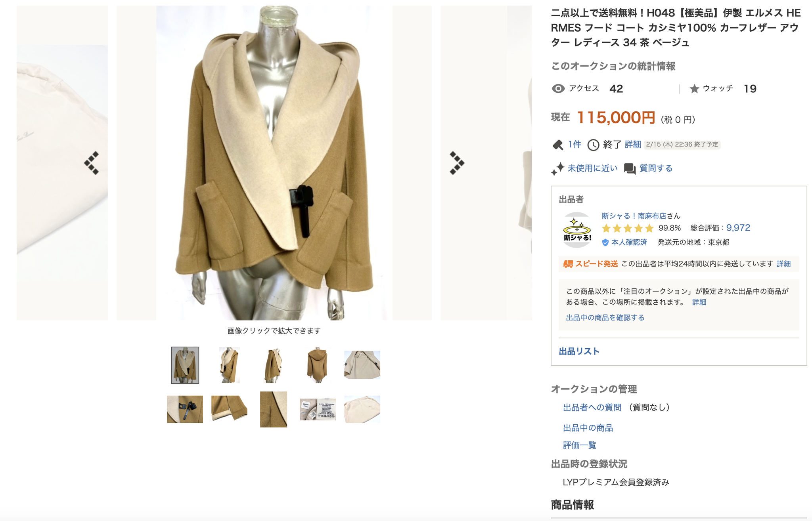Image resolution: width=812 pixels, height=521 pixels.
Task: Select the care label tag thumbnail
Action: click(318, 409)
